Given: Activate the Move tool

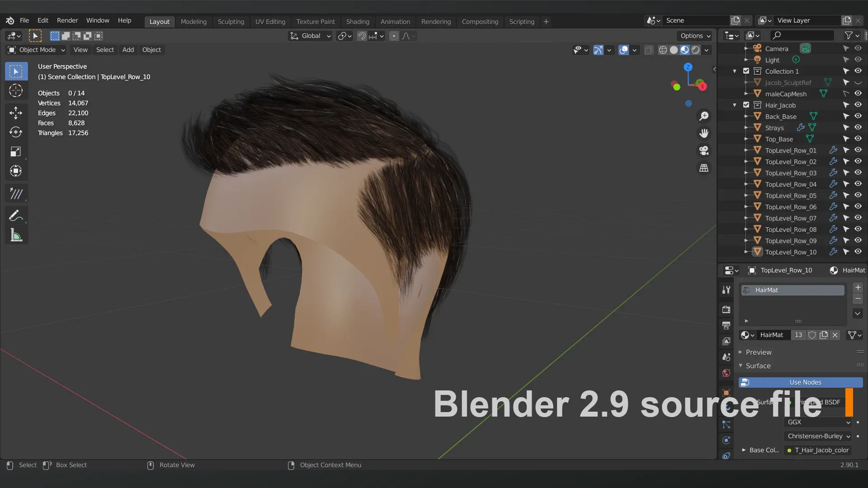Looking at the screenshot, I should [16, 113].
